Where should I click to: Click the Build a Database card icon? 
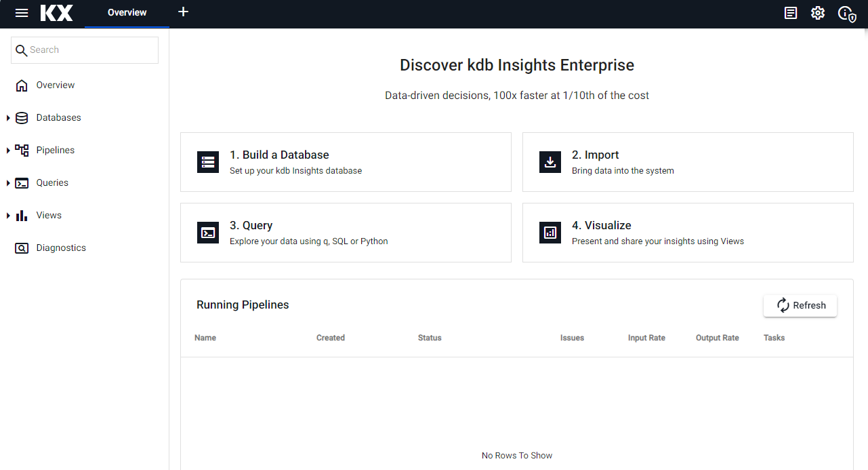coord(208,162)
